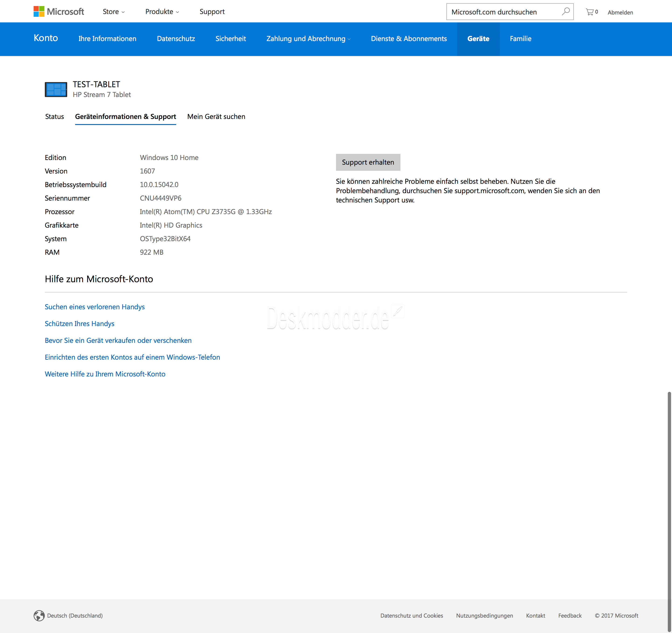Click the Intel(R) HD Graphics value
Image resolution: width=672 pixels, height=633 pixels.
point(171,225)
